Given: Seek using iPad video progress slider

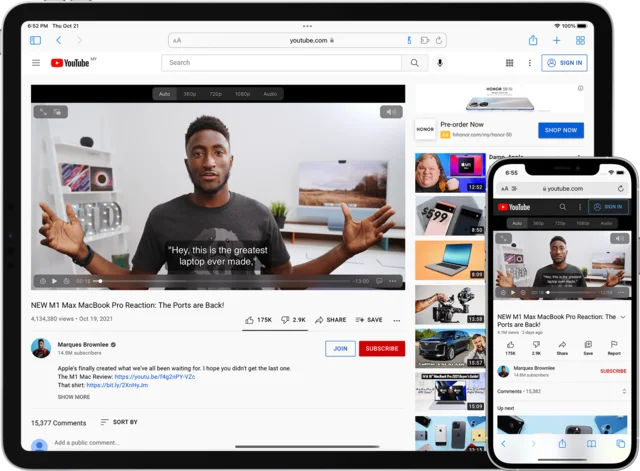Looking at the screenshot, I should click(222, 281).
